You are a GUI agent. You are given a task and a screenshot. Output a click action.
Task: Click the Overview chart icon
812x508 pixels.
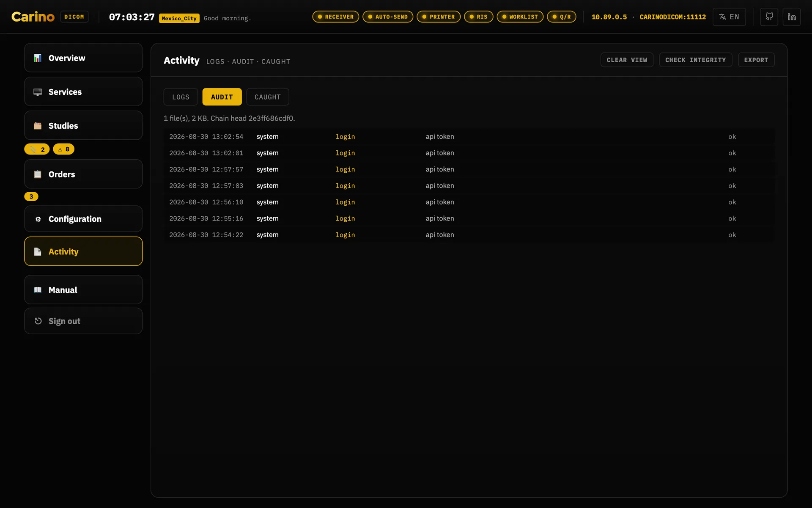tap(38, 58)
